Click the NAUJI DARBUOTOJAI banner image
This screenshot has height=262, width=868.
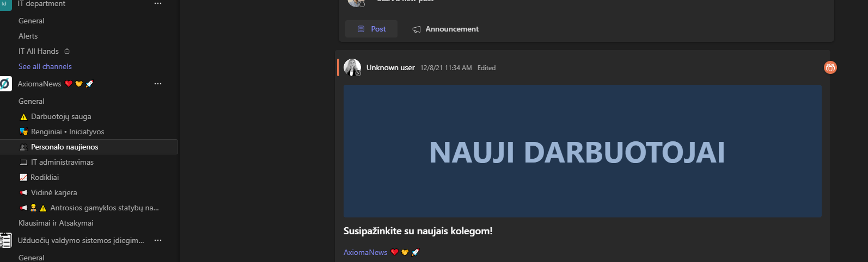click(x=583, y=151)
